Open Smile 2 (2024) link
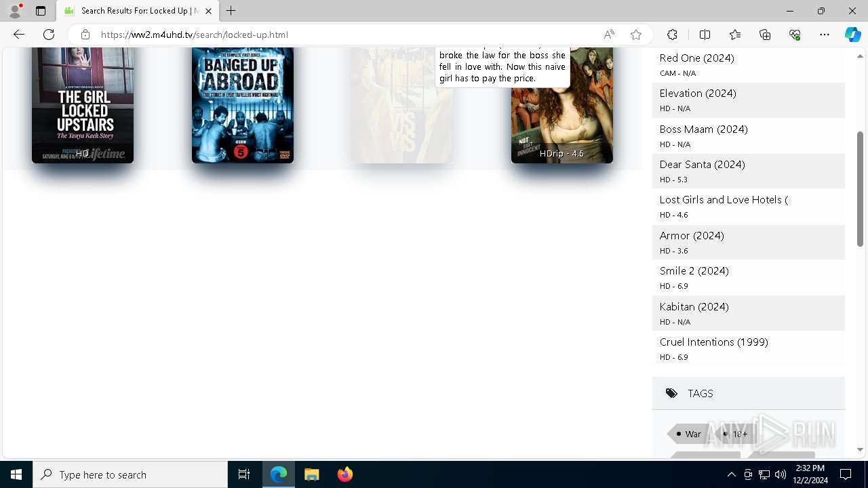Viewport: 868px width, 488px height. click(x=694, y=271)
